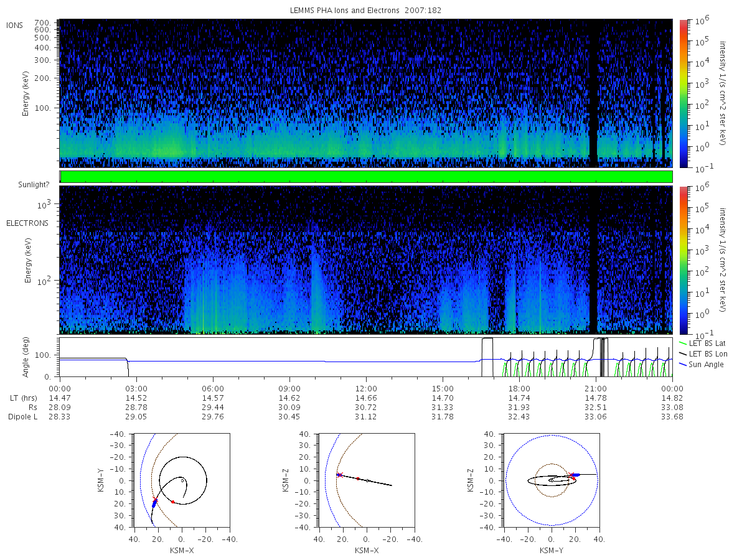Click the electron panel "Energy (keV)" axis label
This screenshot has width=747, height=560.
(x=27, y=260)
